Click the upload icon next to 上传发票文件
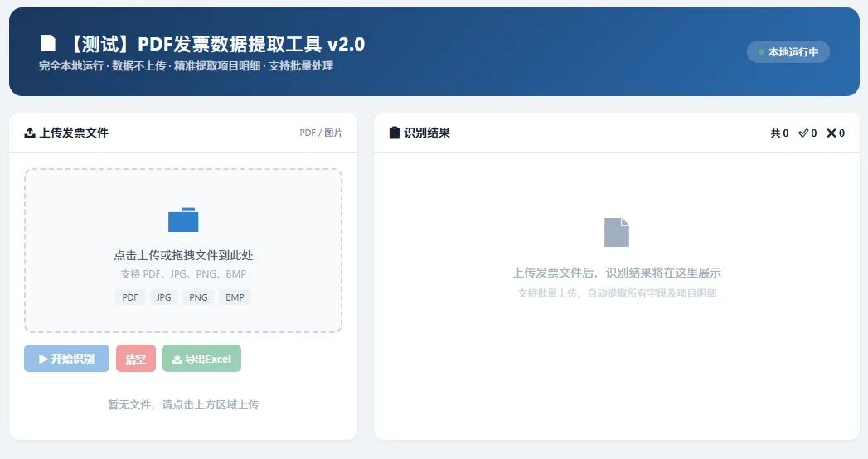Viewport: 868px width, 459px height. pyautogui.click(x=30, y=133)
